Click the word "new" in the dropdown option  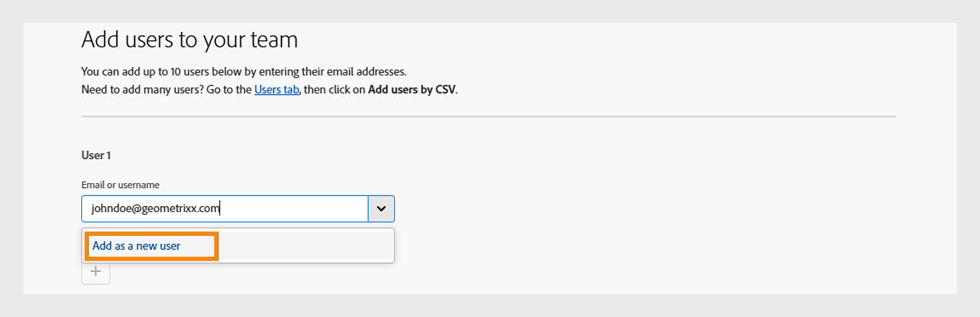coord(146,246)
